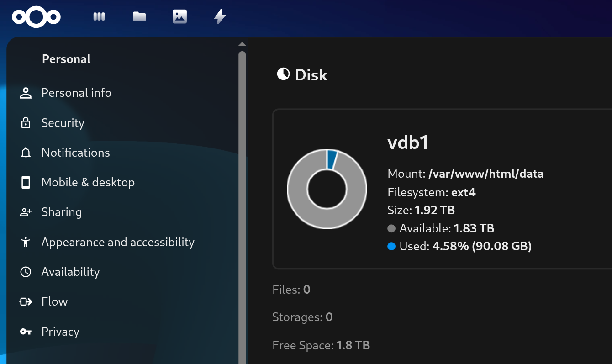Click the sidebar vertical scrollbar thumb

pyautogui.click(x=242, y=206)
